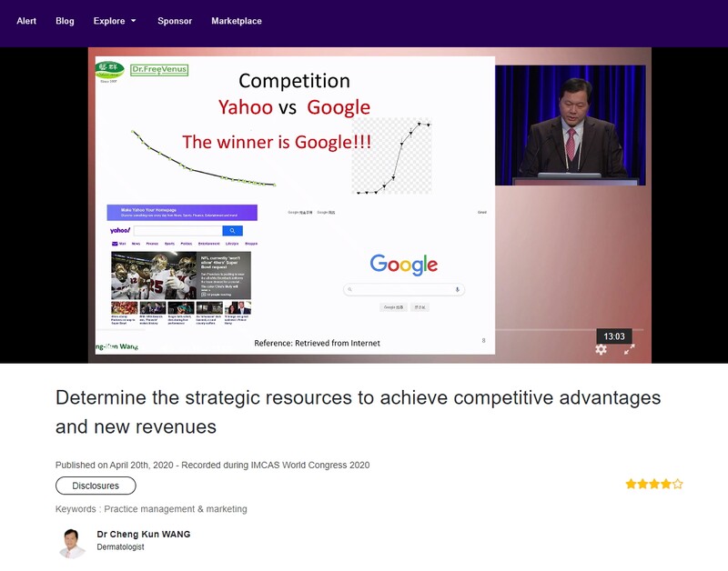Viewport: 728px width, 571px height.
Task: Open the Alert menu item
Action: point(26,21)
